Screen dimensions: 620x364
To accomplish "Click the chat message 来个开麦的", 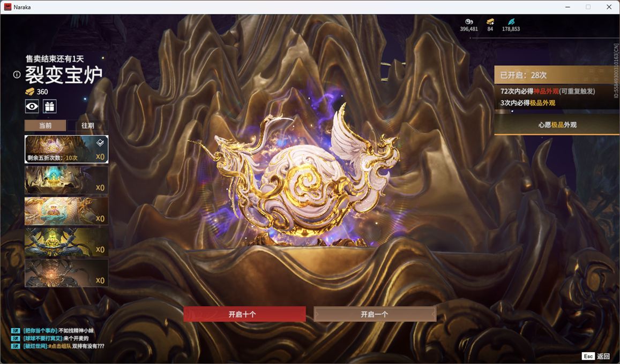I will click(x=76, y=338).
